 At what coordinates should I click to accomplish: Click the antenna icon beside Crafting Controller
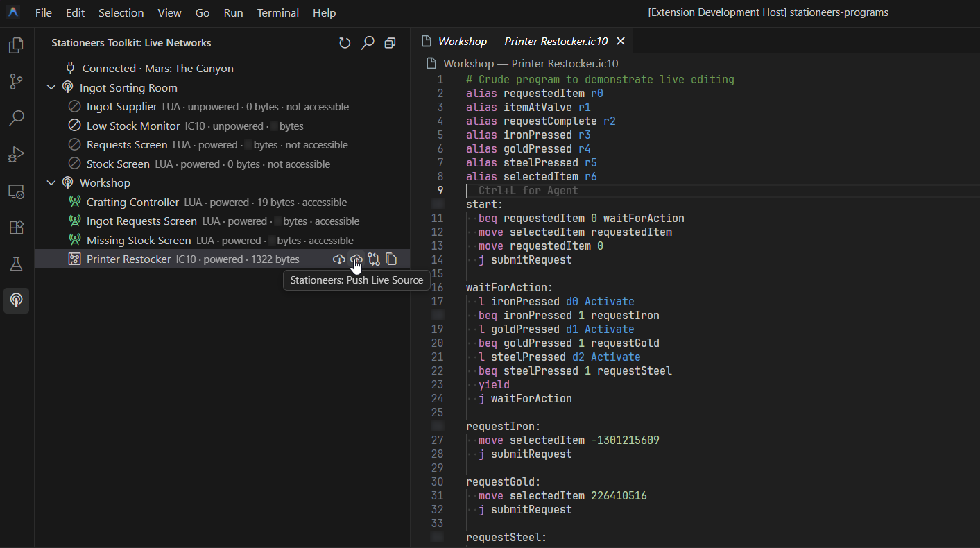tap(74, 202)
